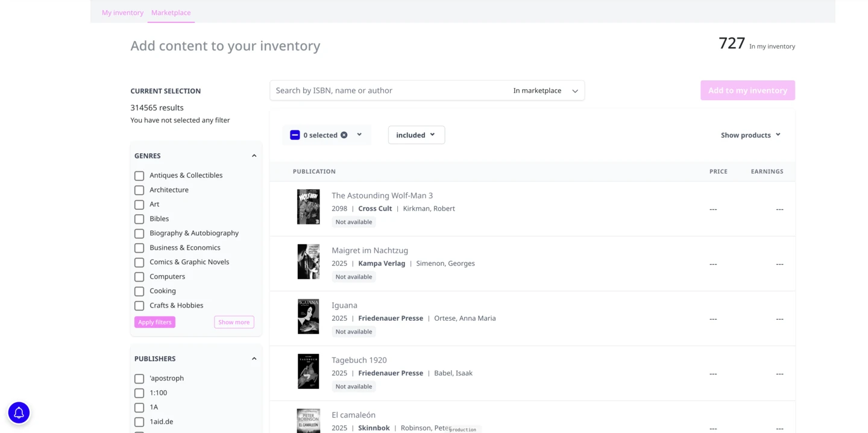Open the Maigret im Nachtzug title
The width and height of the screenshot is (868, 433).
(370, 250)
